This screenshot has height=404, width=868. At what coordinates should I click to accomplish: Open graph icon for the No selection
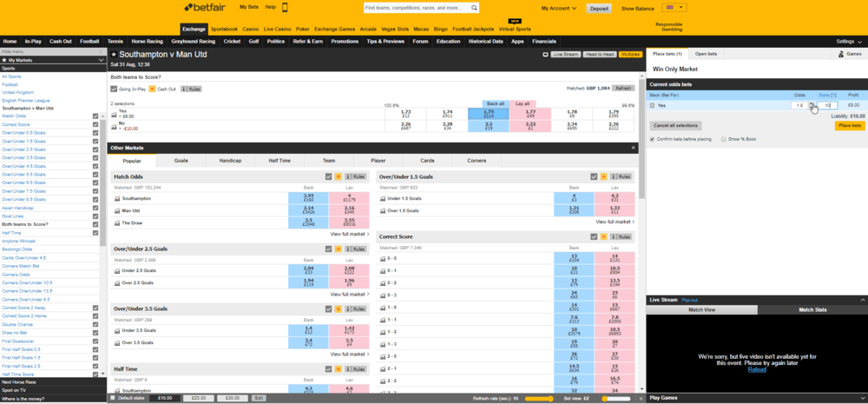(x=114, y=126)
